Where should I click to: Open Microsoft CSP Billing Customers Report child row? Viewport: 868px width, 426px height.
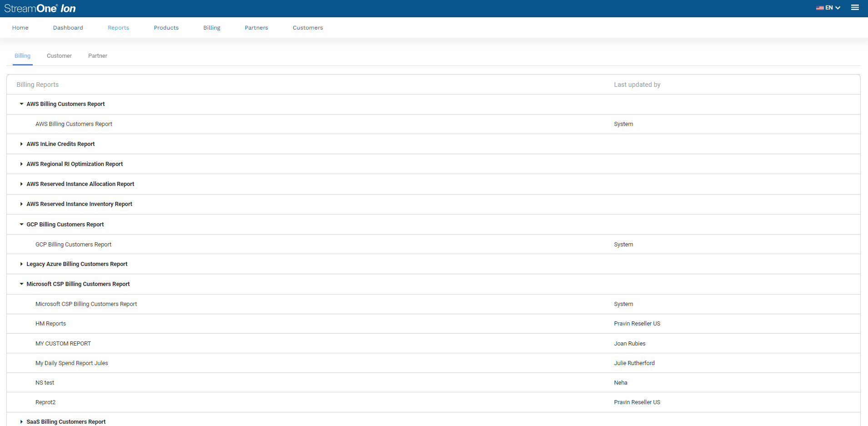(433, 304)
